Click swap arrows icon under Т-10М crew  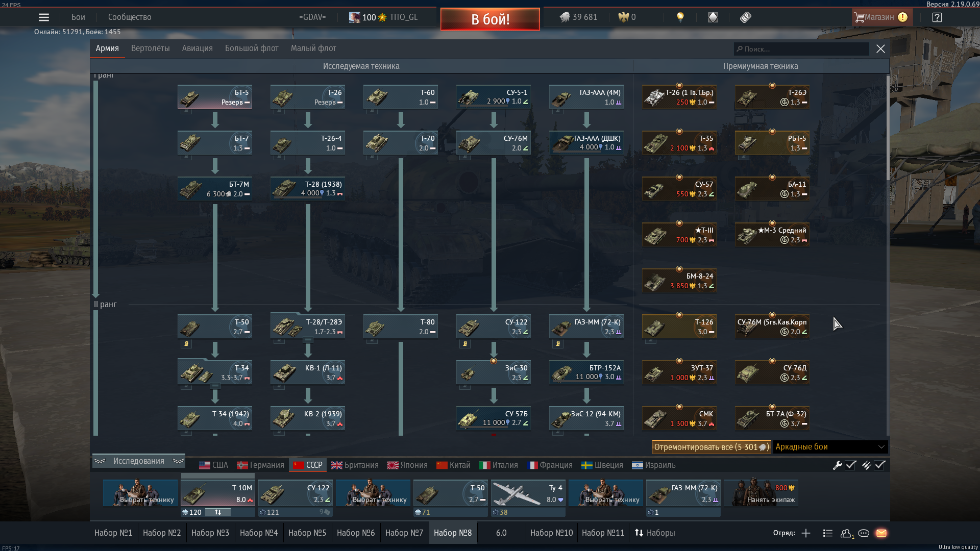point(218,512)
